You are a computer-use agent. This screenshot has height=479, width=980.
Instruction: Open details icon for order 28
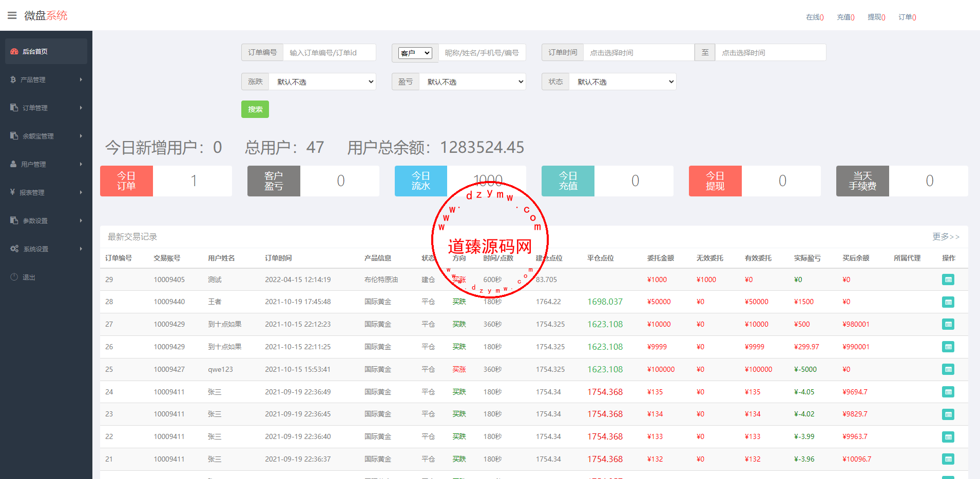point(948,302)
